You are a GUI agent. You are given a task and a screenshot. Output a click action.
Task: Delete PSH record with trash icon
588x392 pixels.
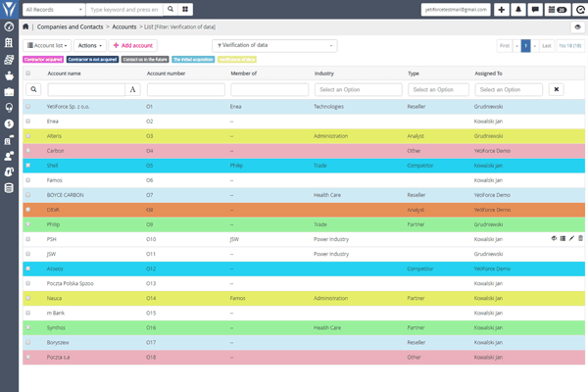580,238
